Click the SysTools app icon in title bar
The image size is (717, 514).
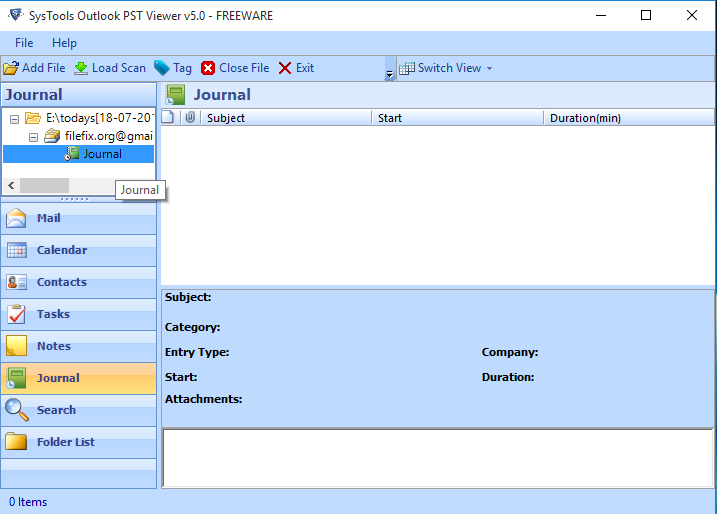click(x=16, y=15)
